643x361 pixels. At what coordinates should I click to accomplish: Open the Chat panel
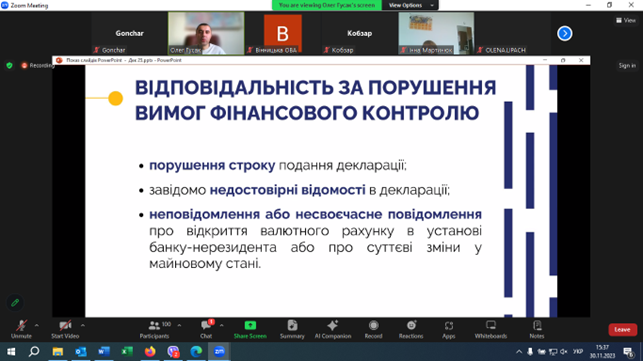(x=206, y=329)
